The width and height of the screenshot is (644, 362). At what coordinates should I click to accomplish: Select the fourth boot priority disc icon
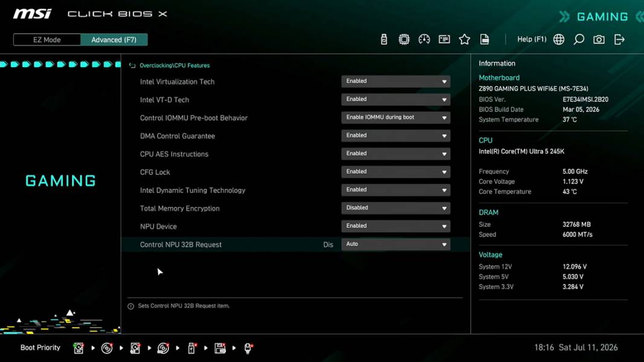tap(163, 348)
